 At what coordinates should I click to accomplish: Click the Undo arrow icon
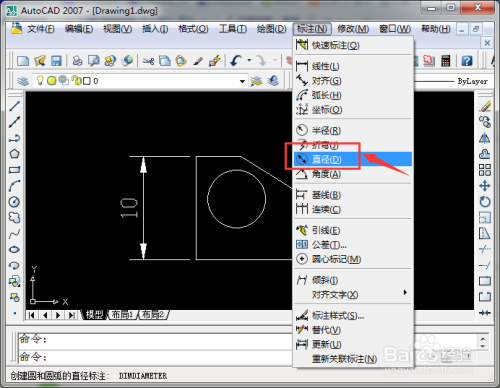[236, 61]
